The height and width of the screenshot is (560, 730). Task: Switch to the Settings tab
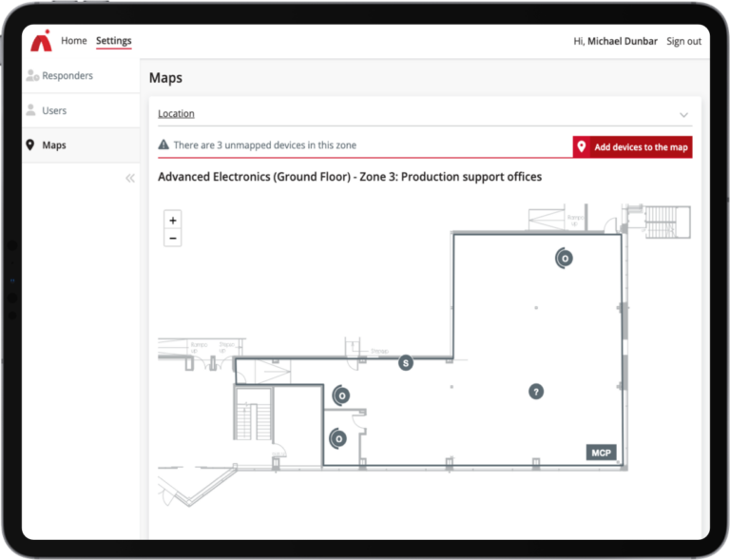[114, 41]
